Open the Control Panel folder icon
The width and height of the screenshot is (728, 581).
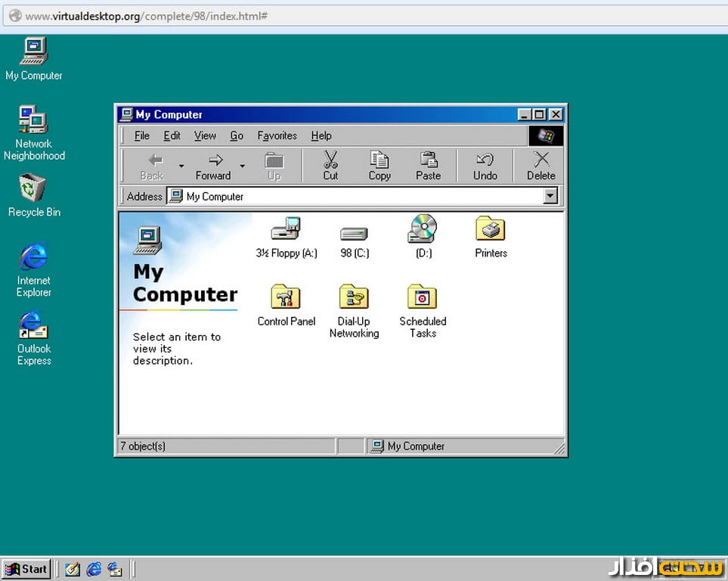(286, 297)
